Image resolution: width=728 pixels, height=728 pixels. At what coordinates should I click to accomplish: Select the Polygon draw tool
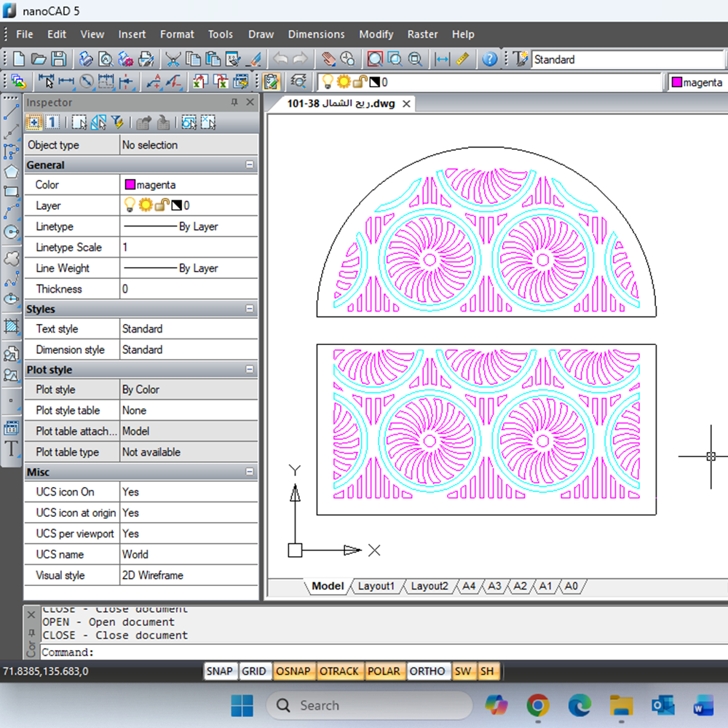(x=11, y=172)
